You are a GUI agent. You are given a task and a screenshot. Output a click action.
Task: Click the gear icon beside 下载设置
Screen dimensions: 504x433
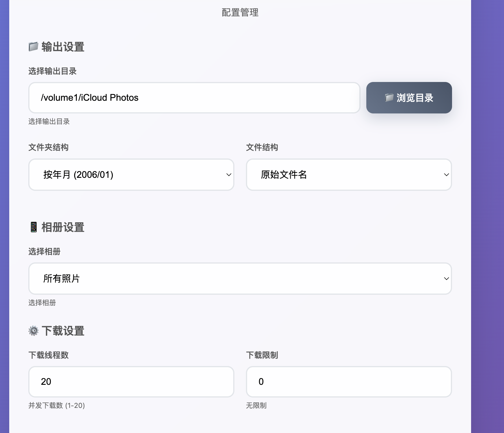[33, 331]
